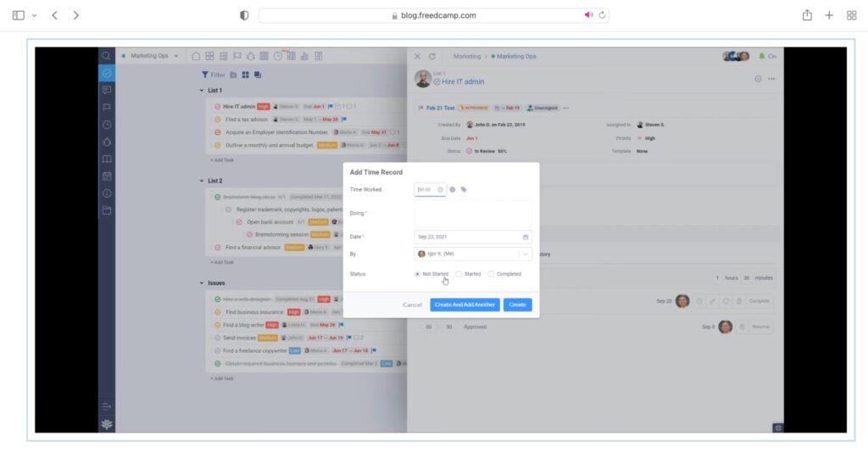The width and height of the screenshot is (868, 453).
Task: Click the comments icon next to Filter
Action: (258, 75)
